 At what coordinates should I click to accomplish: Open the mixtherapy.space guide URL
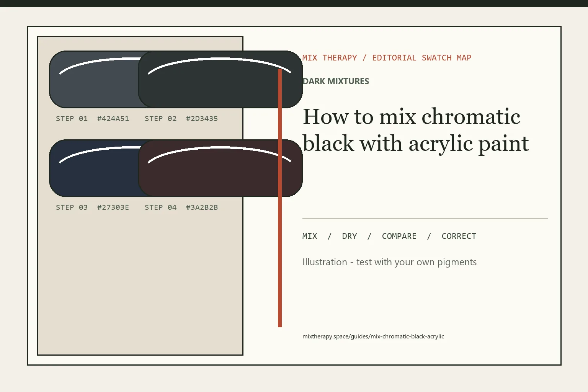coord(373,336)
